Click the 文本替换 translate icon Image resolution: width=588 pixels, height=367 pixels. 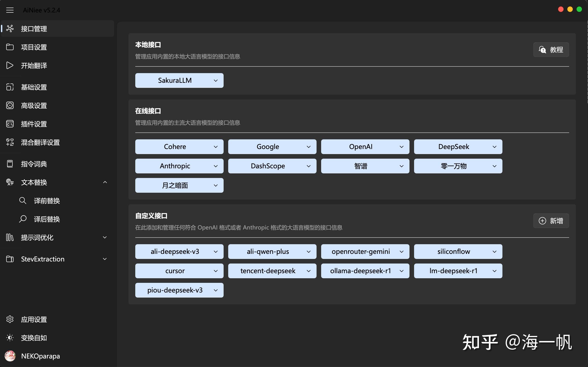click(10, 182)
